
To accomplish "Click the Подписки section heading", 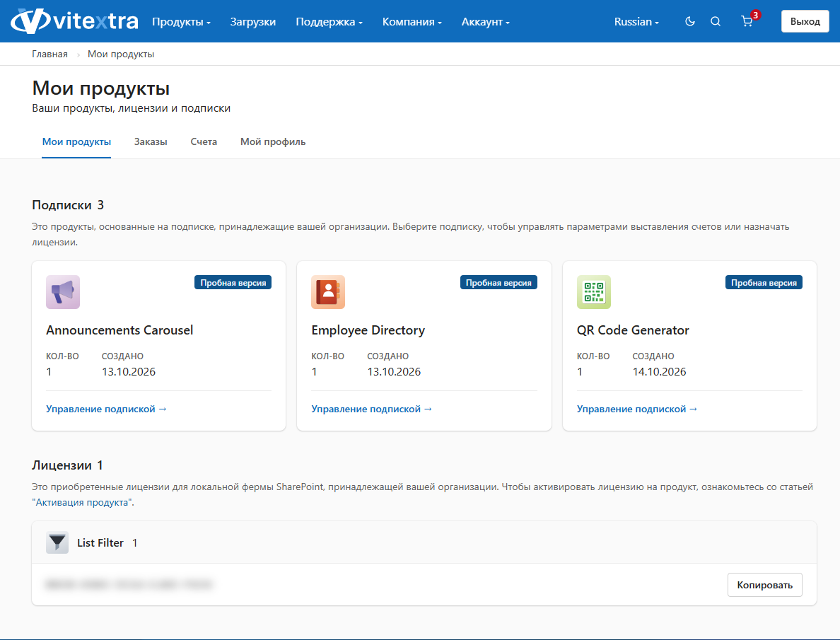I will pos(62,205).
